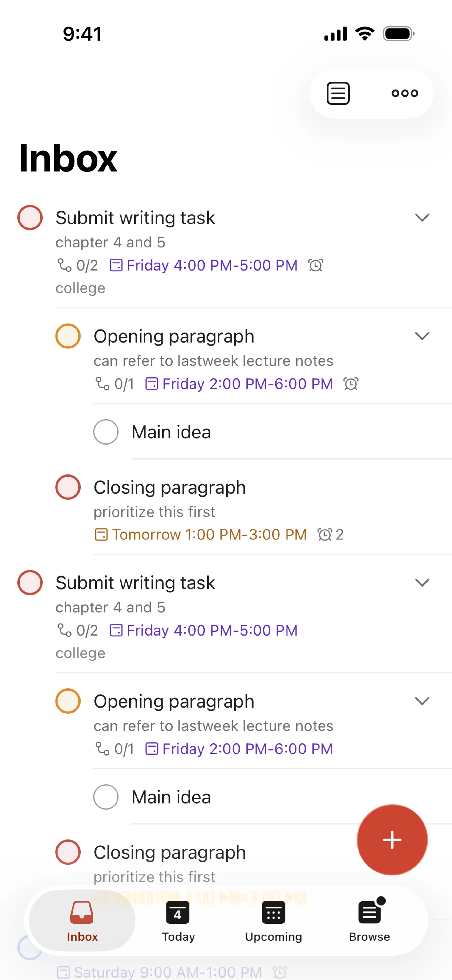Open the Friday 4:00 PM-5:00 PM due date on first task
Viewport: 452px width, 980px height.
click(212, 265)
